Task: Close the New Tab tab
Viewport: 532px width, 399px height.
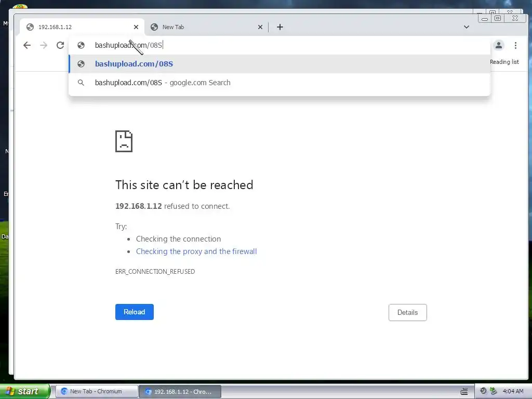Action: [260, 27]
